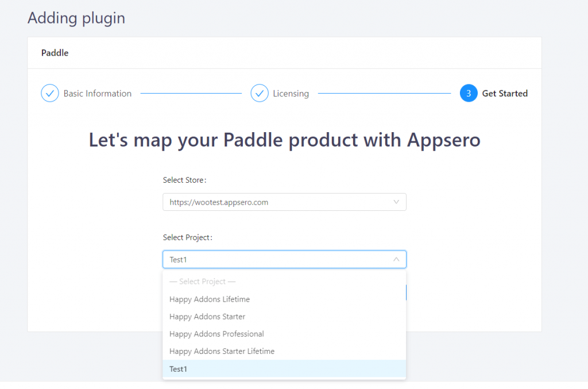Click the 'Select Project:' label
This screenshot has width=588, height=389.
tap(188, 237)
